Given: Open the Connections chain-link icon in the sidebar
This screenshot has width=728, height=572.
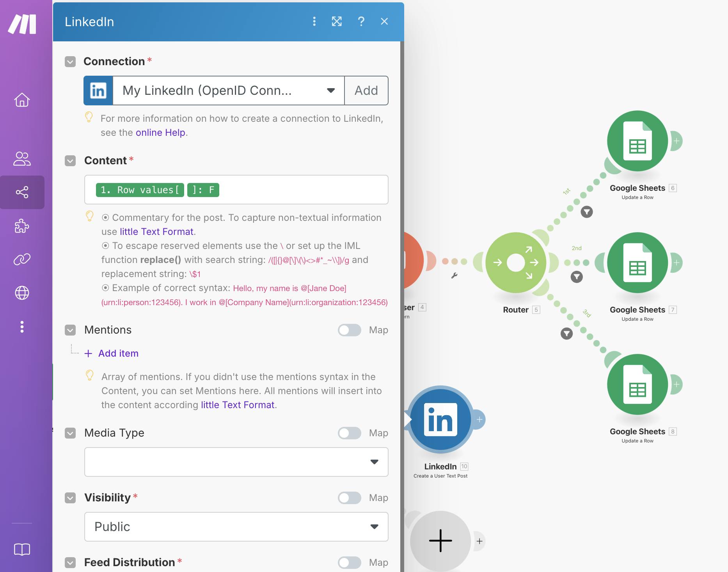Looking at the screenshot, I should (x=22, y=259).
